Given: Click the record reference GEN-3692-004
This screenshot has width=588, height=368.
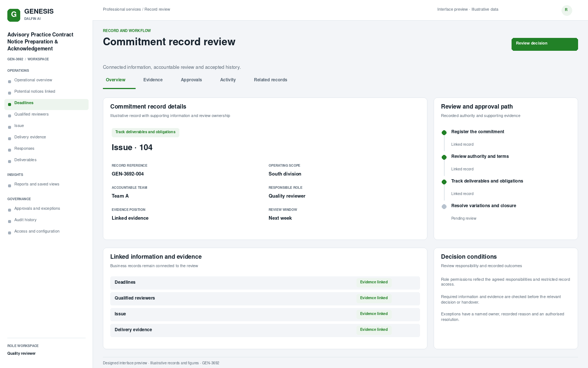Looking at the screenshot, I should (128, 174).
